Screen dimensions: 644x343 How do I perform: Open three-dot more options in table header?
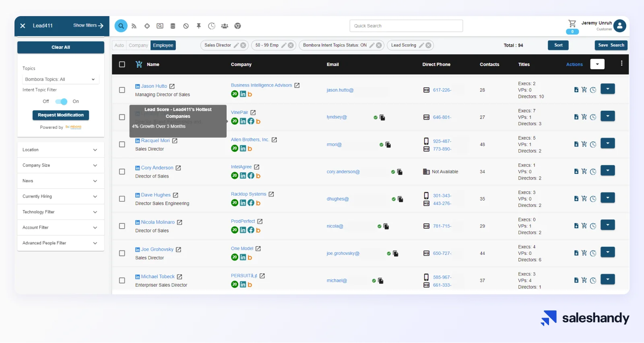[621, 64]
